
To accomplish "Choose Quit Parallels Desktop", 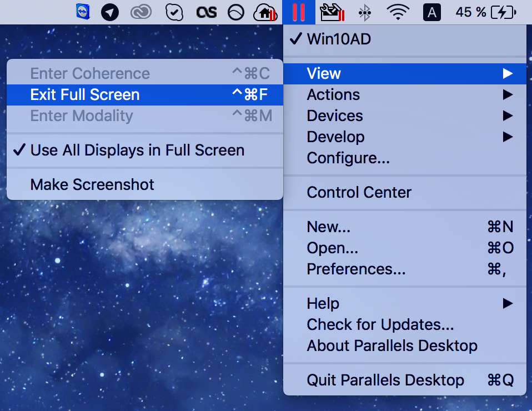I will [x=404, y=380].
